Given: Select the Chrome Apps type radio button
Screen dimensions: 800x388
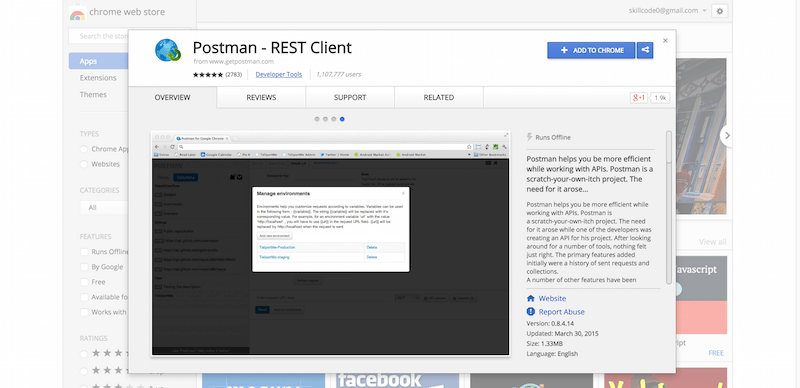Looking at the screenshot, I should pos(84,149).
